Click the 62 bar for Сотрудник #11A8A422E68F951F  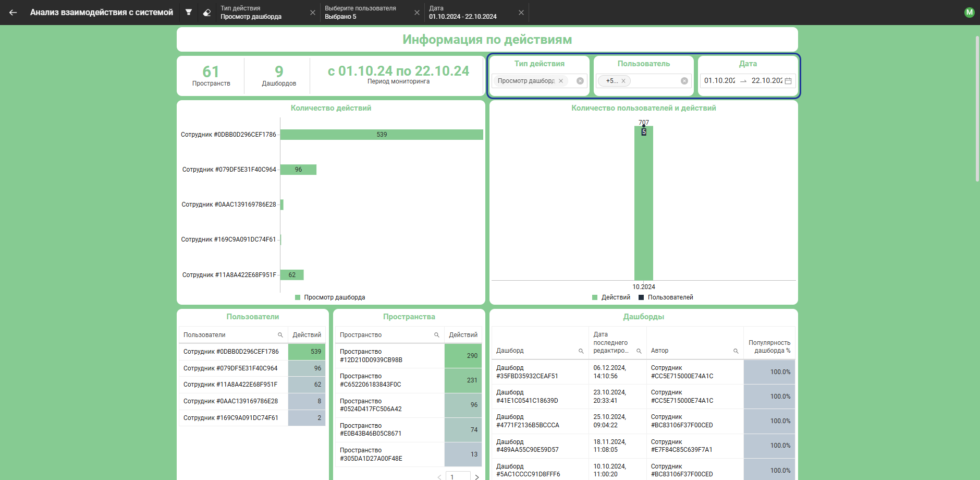(292, 275)
